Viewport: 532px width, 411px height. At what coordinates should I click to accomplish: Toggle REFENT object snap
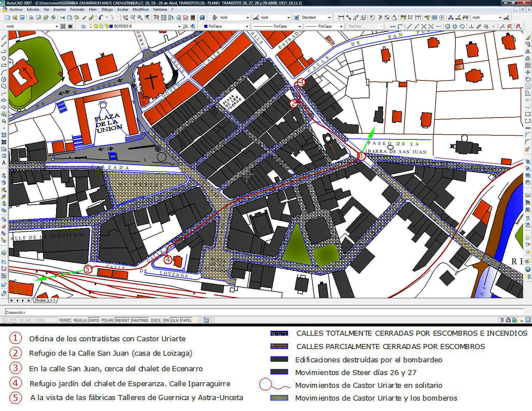(x=122, y=320)
